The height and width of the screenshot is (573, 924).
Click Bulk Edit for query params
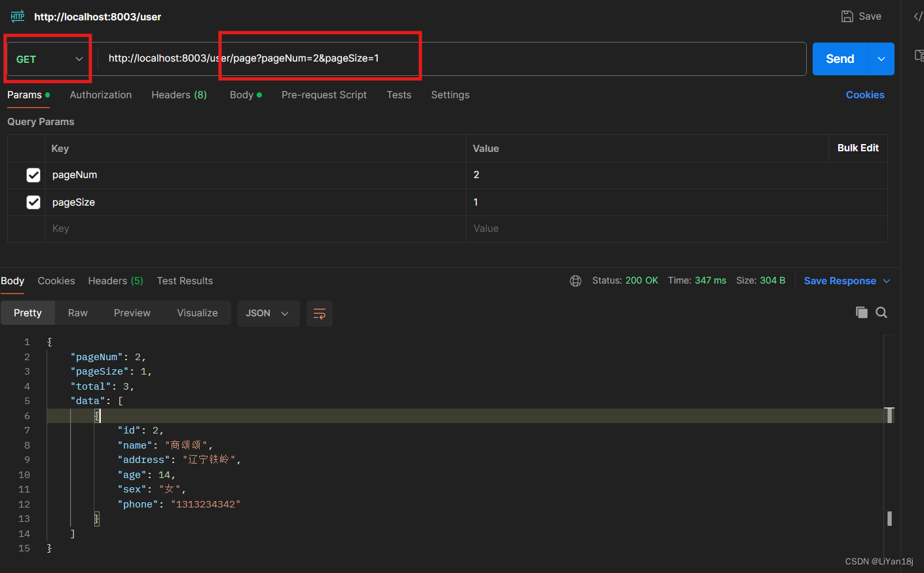click(858, 148)
